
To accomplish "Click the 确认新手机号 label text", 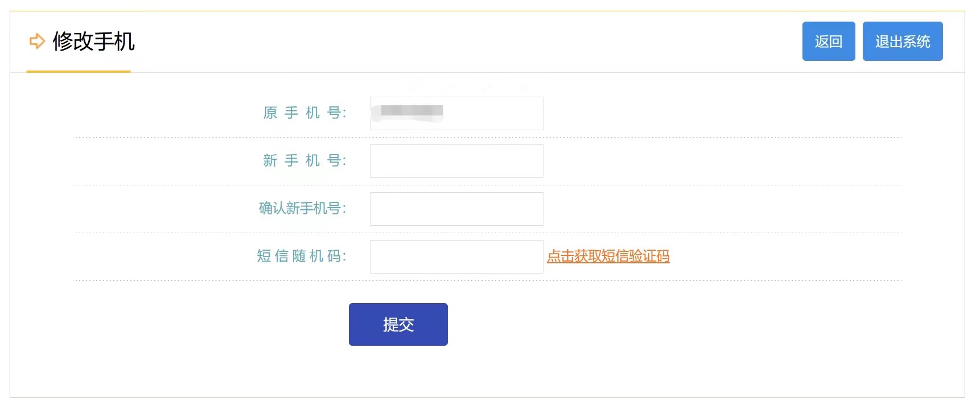I will 302,209.
